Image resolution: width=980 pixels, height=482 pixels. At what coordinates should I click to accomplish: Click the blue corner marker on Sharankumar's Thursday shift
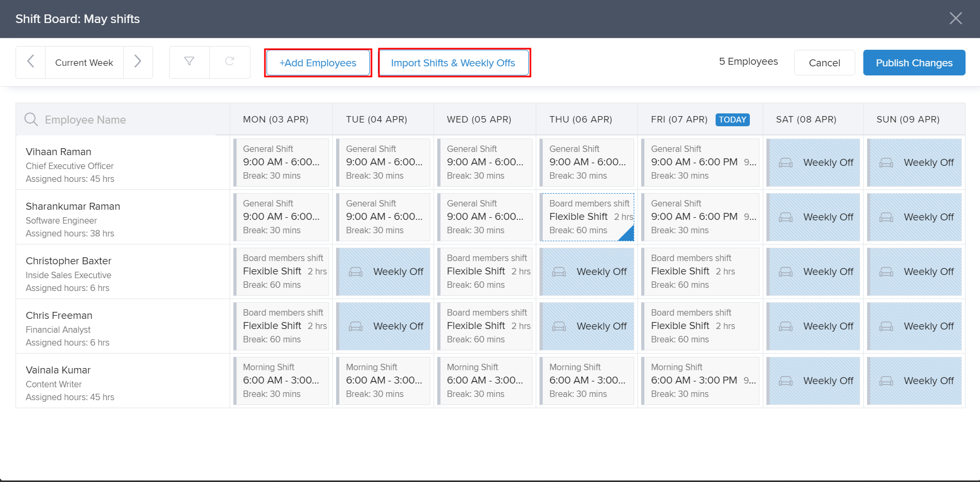coord(628,235)
